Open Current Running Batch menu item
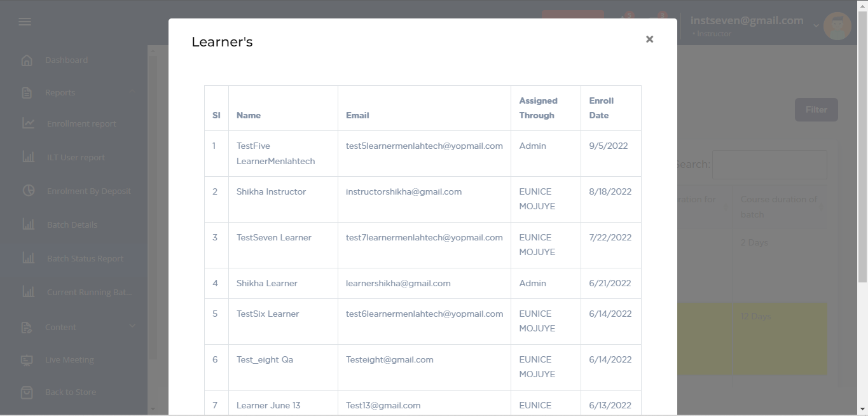The image size is (868, 416). pyautogui.click(x=89, y=293)
